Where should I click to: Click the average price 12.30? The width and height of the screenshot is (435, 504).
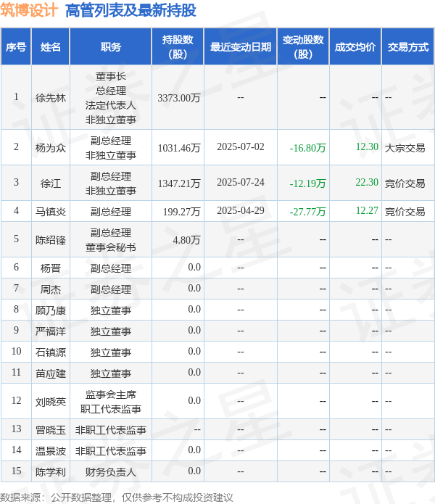point(367,147)
